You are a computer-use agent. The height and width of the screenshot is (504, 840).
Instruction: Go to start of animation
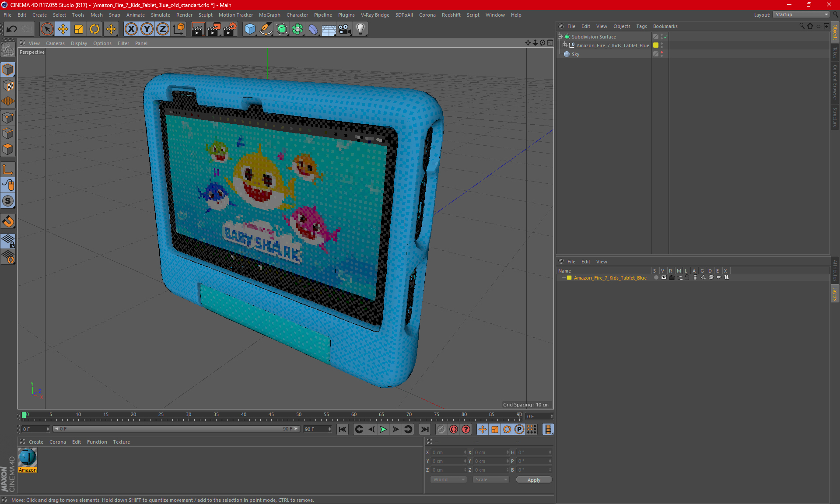click(x=343, y=430)
